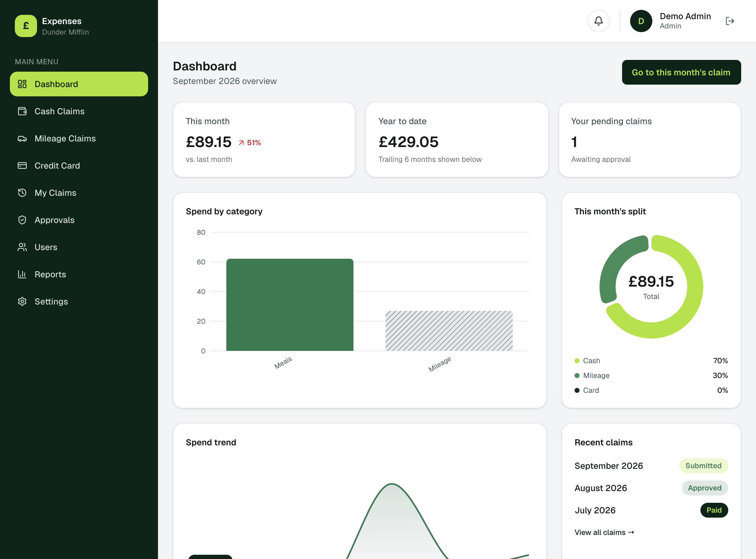Click the hatched Mileage bar in chart
This screenshot has width=756, height=559.
pyautogui.click(x=449, y=331)
